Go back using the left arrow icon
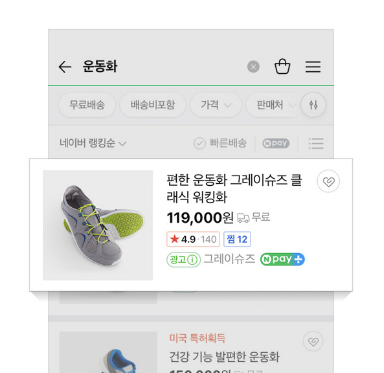Screen dimensions: 384x373 [65, 67]
